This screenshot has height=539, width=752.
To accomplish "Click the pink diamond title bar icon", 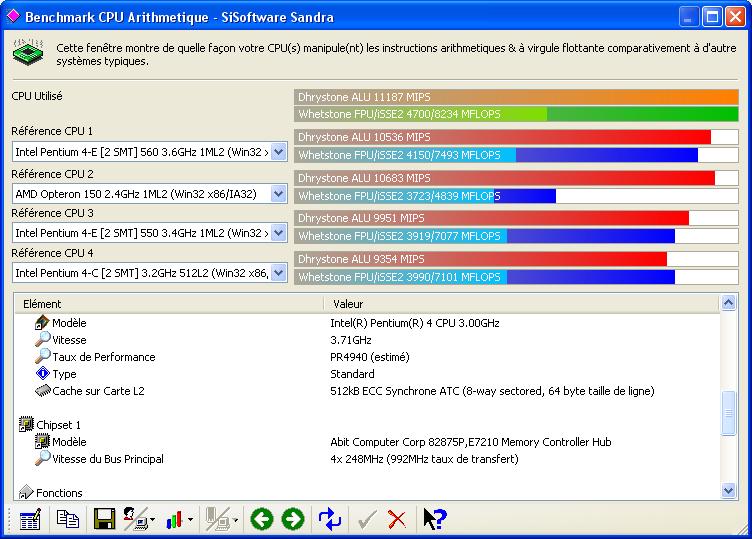I will (x=13, y=16).
